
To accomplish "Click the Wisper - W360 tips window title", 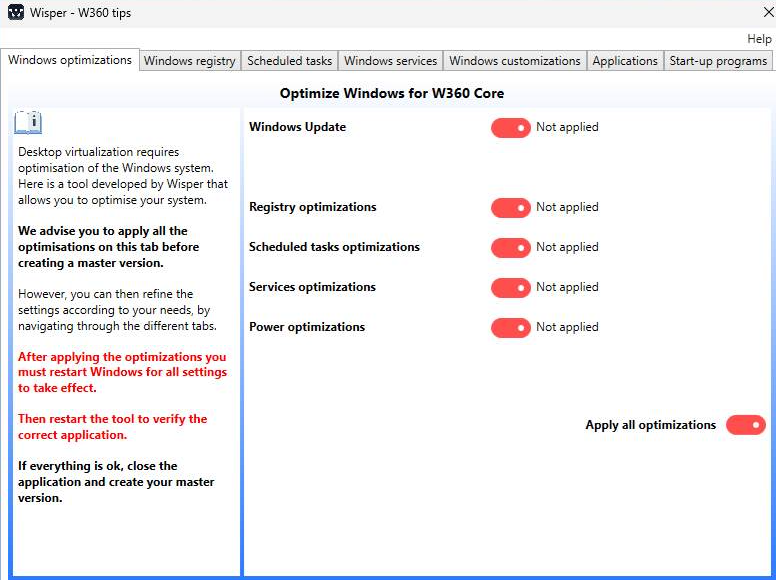I will point(80,12).
